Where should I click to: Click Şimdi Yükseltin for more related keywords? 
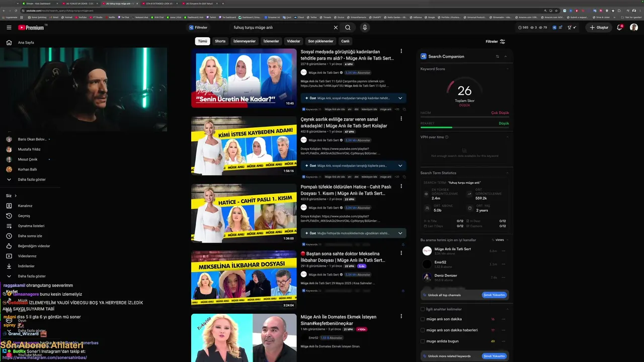tap(494, 356)
